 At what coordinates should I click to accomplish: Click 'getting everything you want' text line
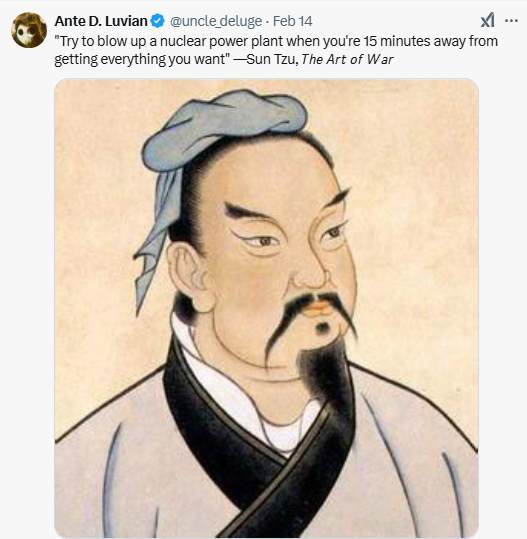142,59
